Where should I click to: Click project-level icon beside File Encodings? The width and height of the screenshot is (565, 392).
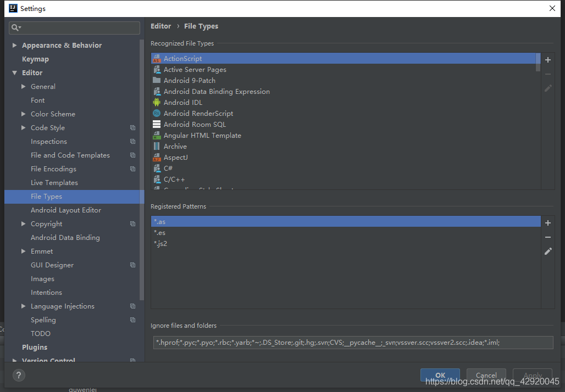pyautogui.click(x=132, y=169)
